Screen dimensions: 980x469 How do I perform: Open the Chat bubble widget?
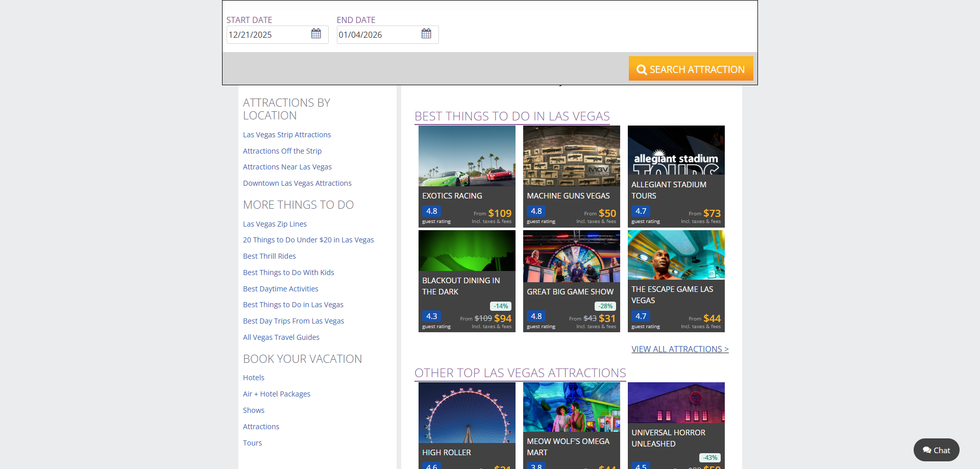936,450
